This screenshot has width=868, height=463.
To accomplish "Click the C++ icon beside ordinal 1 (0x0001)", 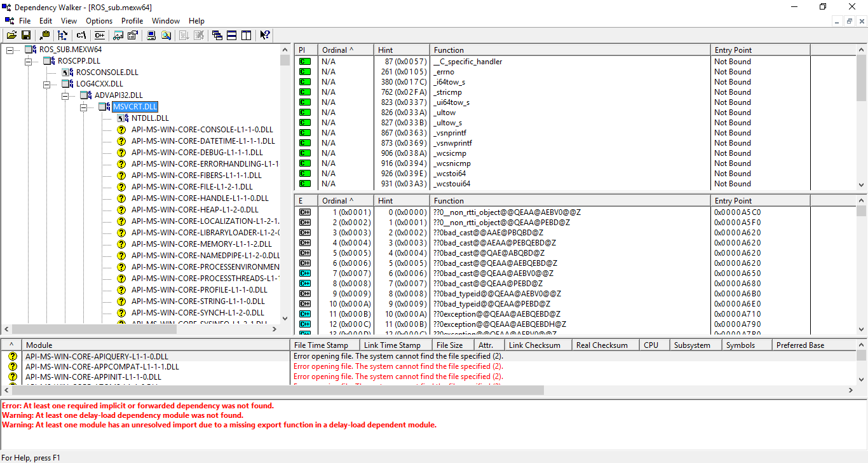I will (305, 212).
